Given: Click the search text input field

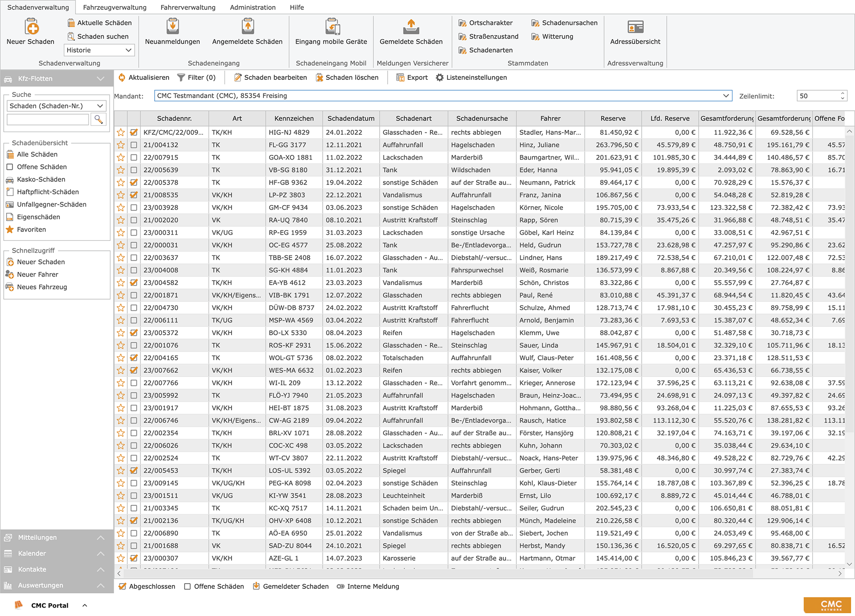Looking at the screenshot, I should click(x=48, y=119).
